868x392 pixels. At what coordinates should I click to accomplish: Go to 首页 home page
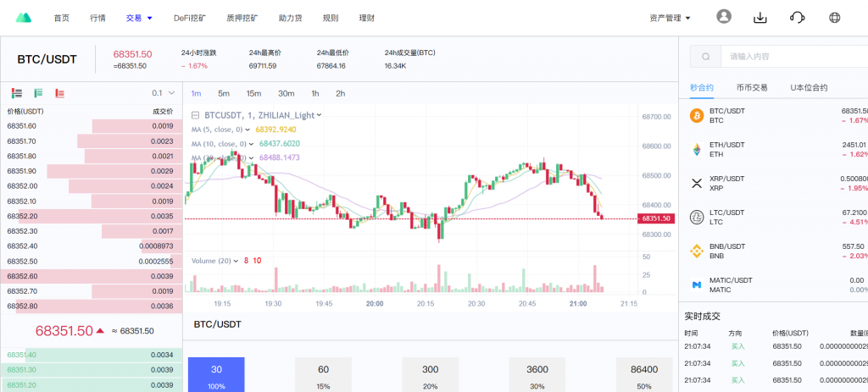61,19
